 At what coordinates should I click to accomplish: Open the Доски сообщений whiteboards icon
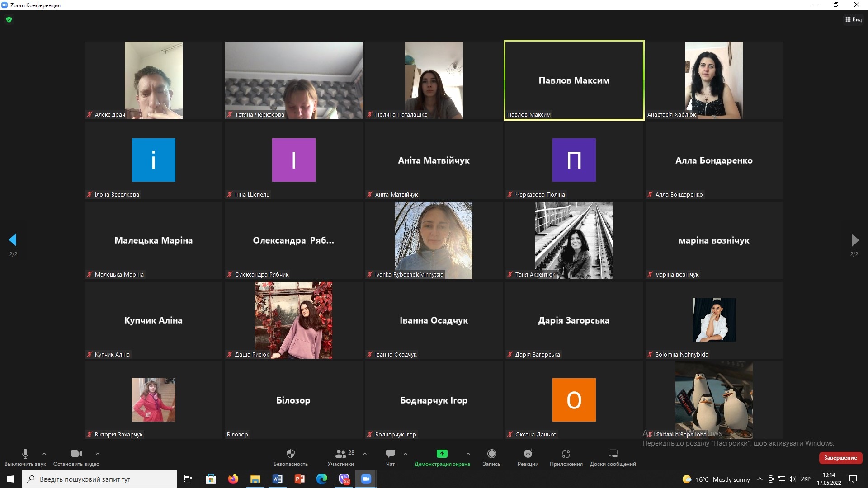(x=613, y=454)
